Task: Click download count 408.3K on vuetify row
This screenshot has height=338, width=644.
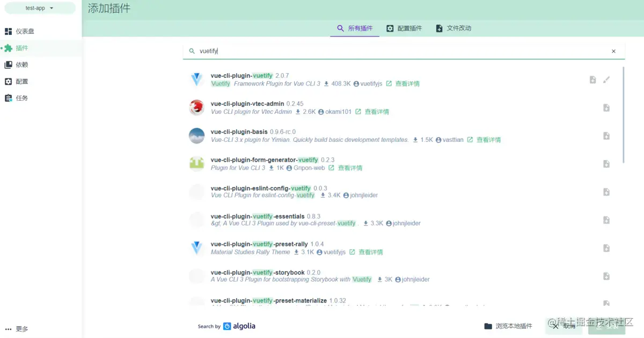Action: click(337, 84)
